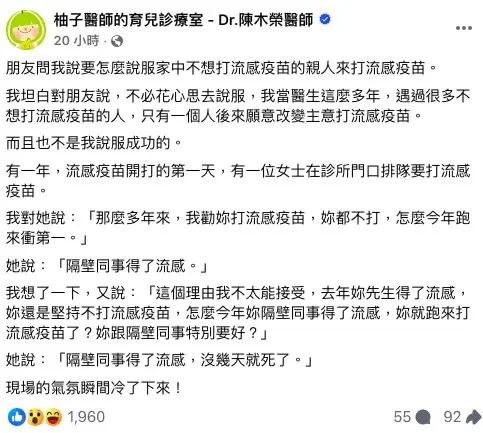This screenshot has height=433, width=483.
Task: Click the comment bubble icon
Action: [423, 417]
